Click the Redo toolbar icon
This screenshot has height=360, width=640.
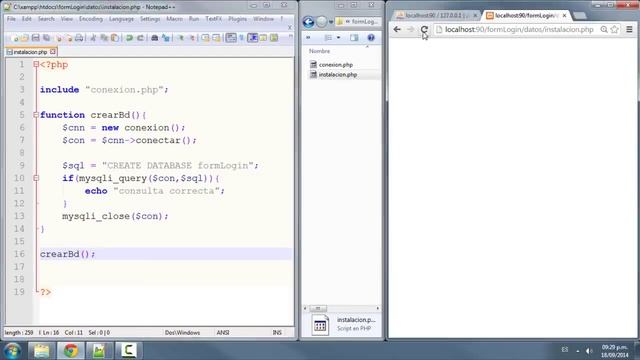(140, 38)
